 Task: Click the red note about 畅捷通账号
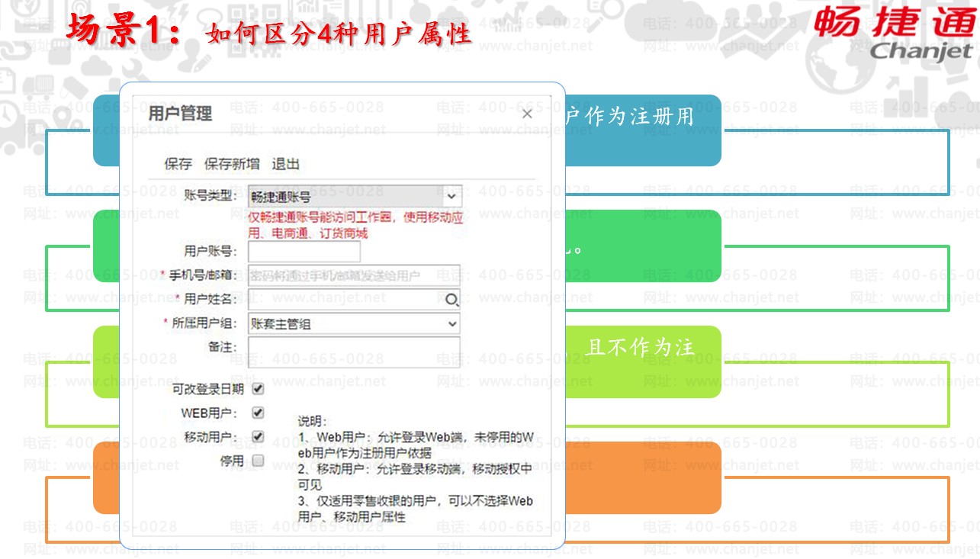click(355, 225)
